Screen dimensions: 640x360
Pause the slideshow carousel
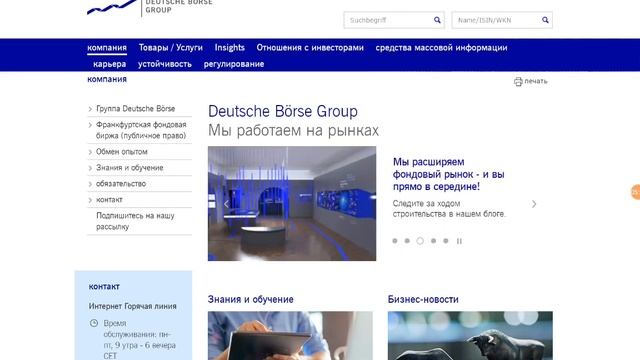pos(459,241)
